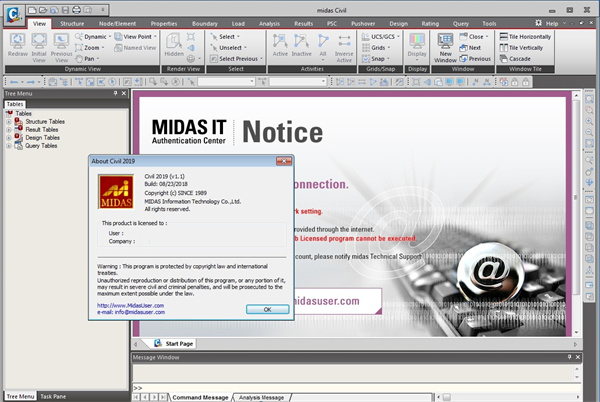Open the Load ribbon tab
Screen dimensions: 600x402
238,24
